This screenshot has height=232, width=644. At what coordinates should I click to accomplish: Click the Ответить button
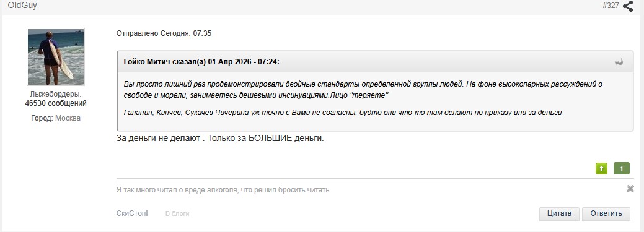pyautogui.click(x=606, y=213)
